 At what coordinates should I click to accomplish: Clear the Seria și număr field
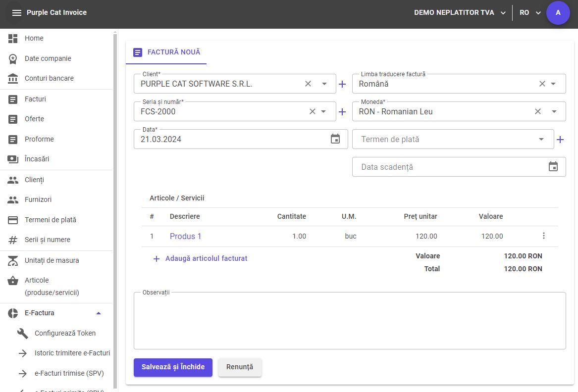(x=312, y=111)
